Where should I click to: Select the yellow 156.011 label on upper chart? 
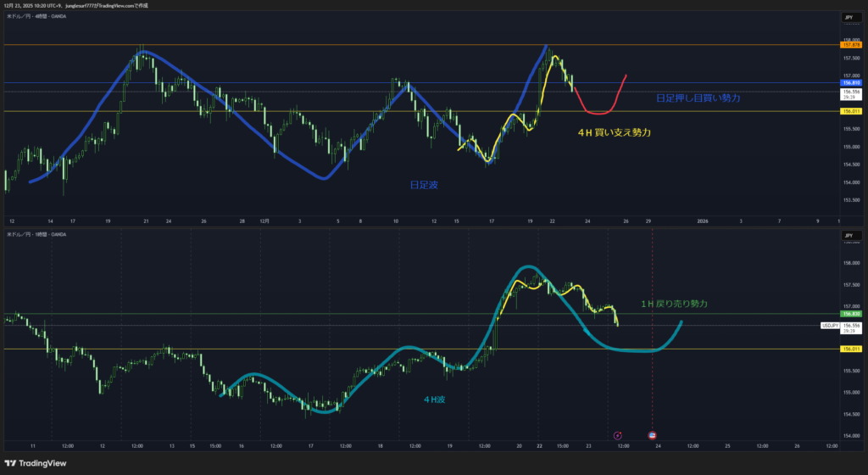pyautogui.click(x=851, y=111)
